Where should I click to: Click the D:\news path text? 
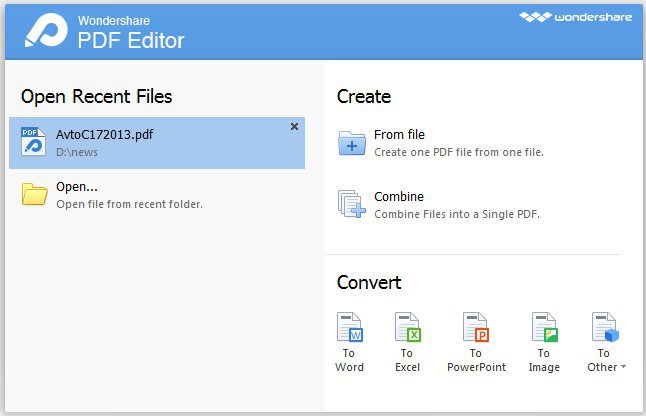click(x=77, y=152)
